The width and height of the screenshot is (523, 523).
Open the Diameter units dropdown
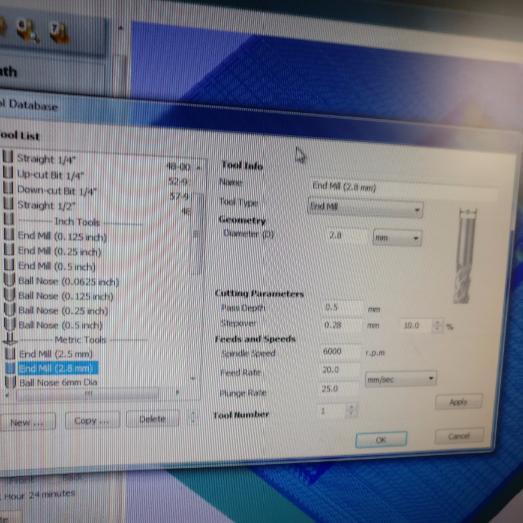click(397, 238)
